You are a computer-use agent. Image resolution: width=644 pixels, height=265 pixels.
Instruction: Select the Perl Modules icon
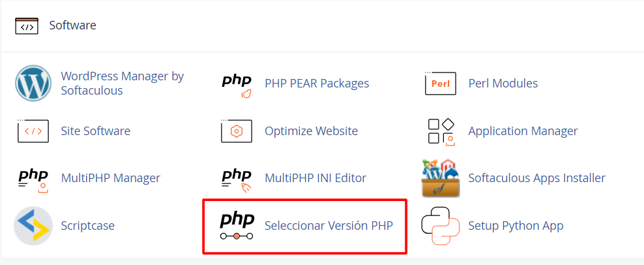coord(441,84)
